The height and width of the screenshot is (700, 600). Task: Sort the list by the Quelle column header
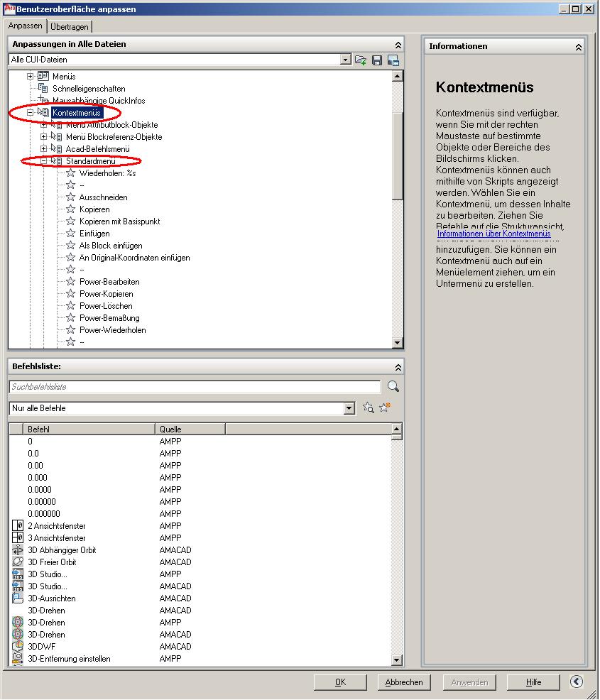point(190,429)
